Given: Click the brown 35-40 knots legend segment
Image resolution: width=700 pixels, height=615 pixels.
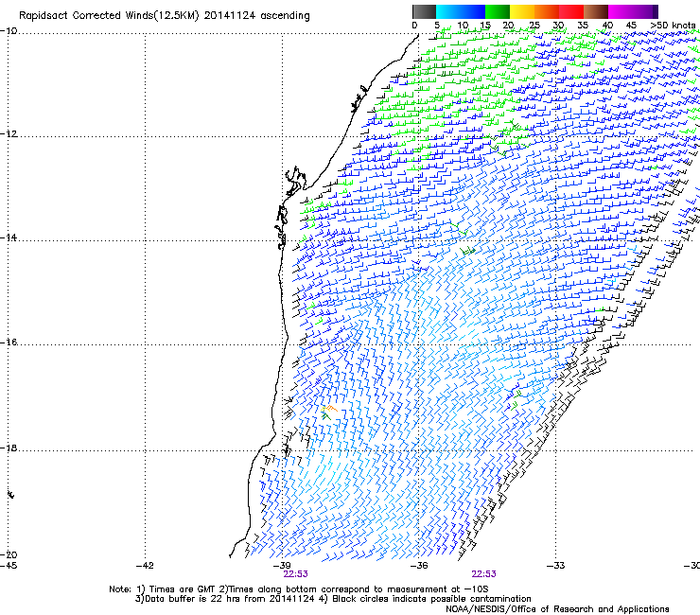Looking at the screenshot, I should click(596, 11).
